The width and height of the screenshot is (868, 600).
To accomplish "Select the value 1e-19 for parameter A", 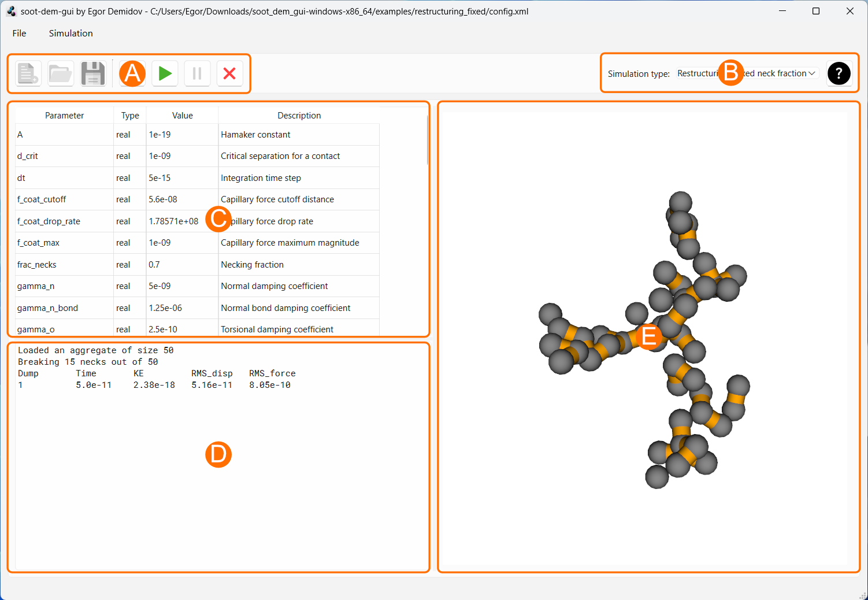I will coord(183,135).
